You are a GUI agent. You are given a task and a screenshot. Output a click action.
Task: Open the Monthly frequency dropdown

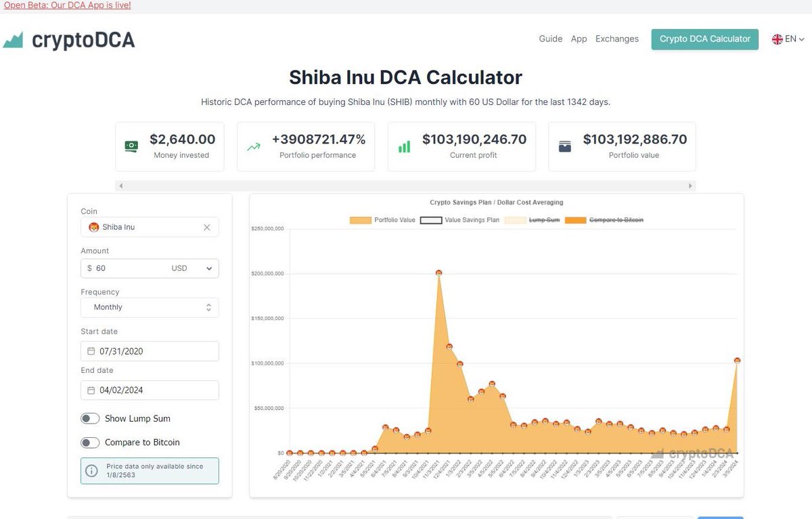(x=150, y=307)
